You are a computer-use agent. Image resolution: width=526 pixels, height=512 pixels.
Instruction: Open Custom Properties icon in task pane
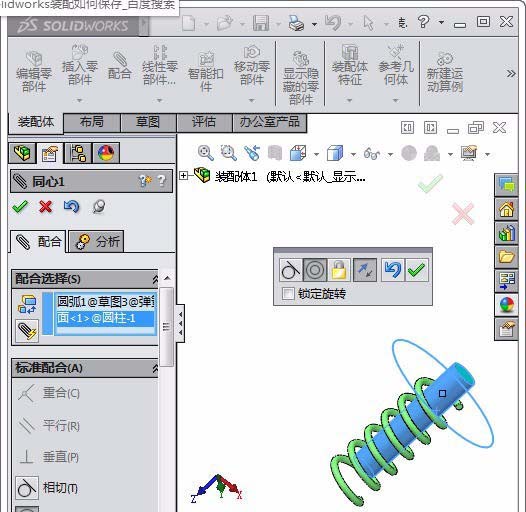[506, 329]
